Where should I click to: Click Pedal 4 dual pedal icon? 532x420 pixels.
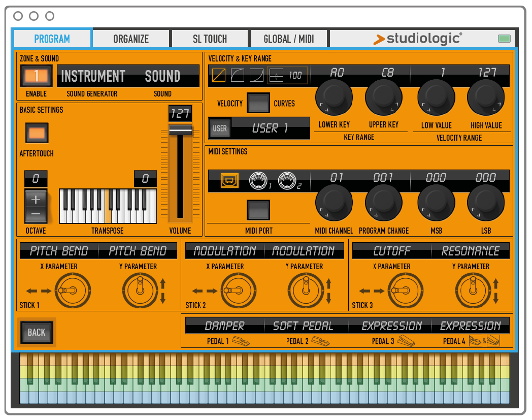pyautogui.click(x=484, y=341)
